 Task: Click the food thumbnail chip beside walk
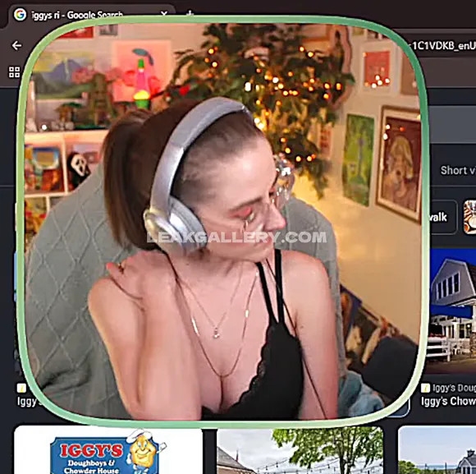click(x=469, y=217)
